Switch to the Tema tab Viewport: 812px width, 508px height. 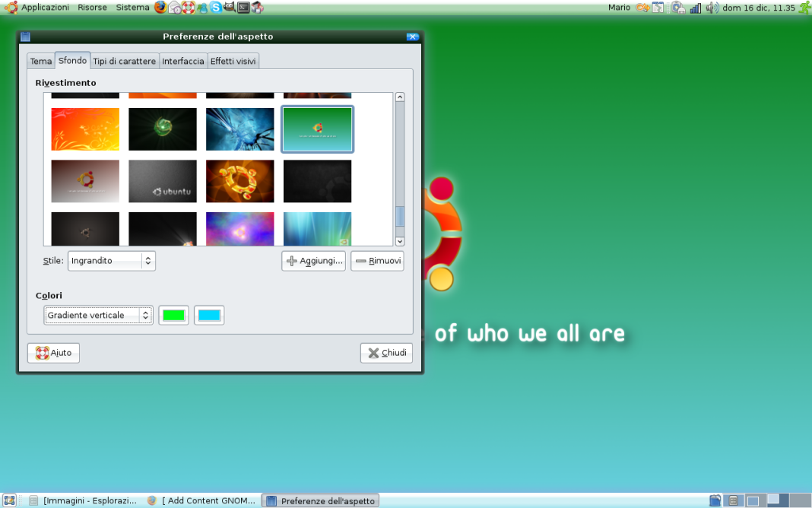point(41,61)
